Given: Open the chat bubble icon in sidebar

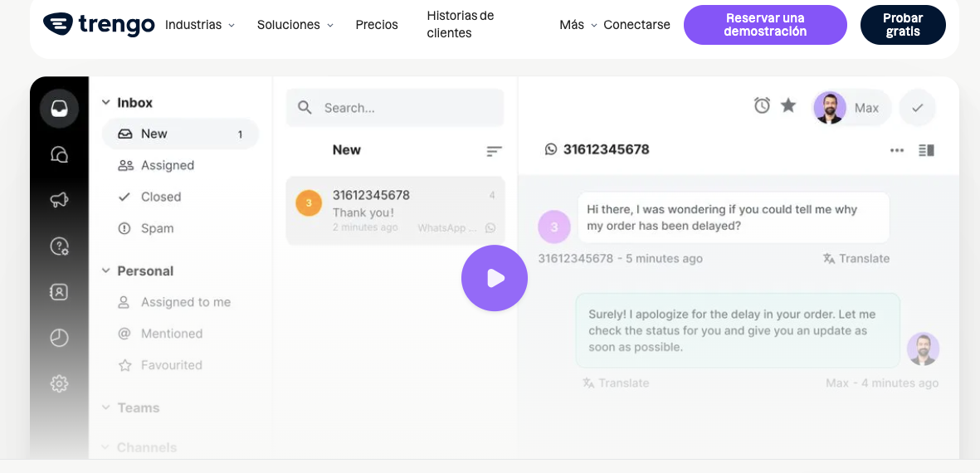Looking at the screenshot, I should (x=60, y=154).
